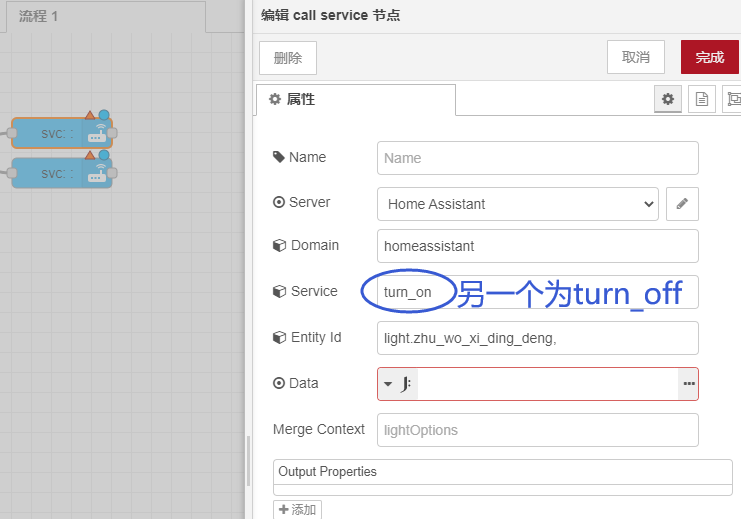Click output port of top svc node
This screenshot has width=741, height=519.
coord(112,133)
